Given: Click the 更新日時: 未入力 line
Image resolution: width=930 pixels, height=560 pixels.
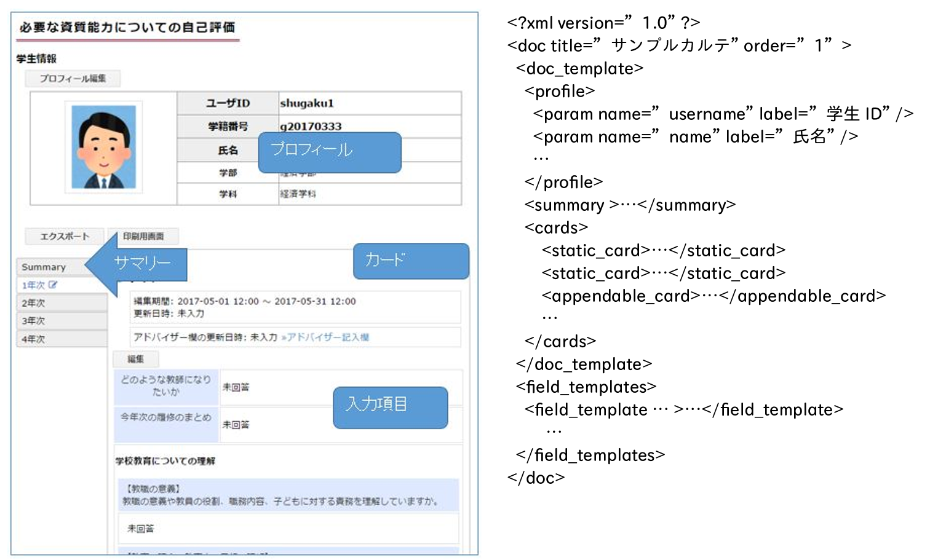Looking at the screenshot, I should tap(169, 314).
